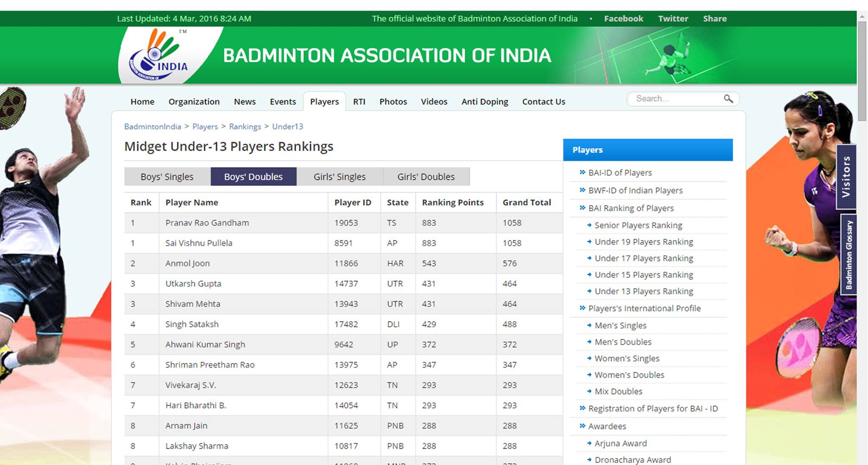Click player name Sai Vishnu Pullela
The width and height of the screenshot is (868, 465).
pyautogui.click(x=199, y=243)
